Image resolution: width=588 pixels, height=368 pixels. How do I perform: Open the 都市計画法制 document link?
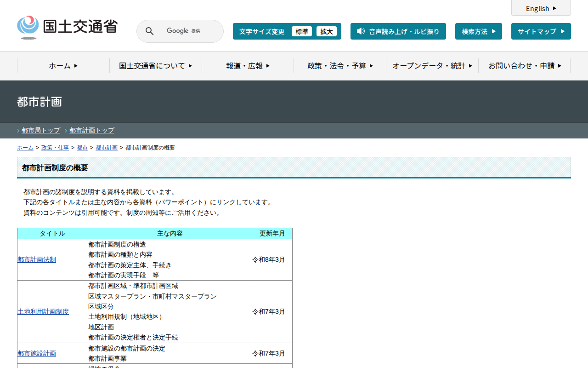[x=37, y=259]
